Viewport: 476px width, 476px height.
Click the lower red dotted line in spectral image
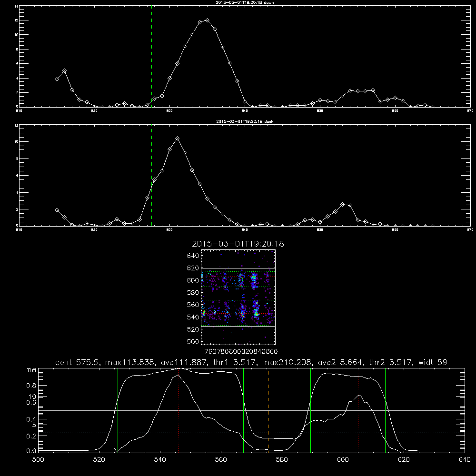238,314
